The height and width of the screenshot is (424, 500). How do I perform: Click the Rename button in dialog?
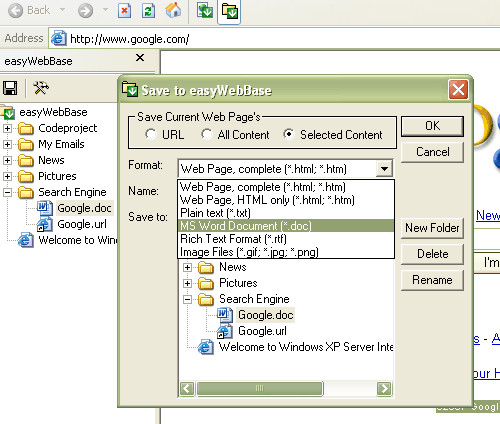point(432,280)
